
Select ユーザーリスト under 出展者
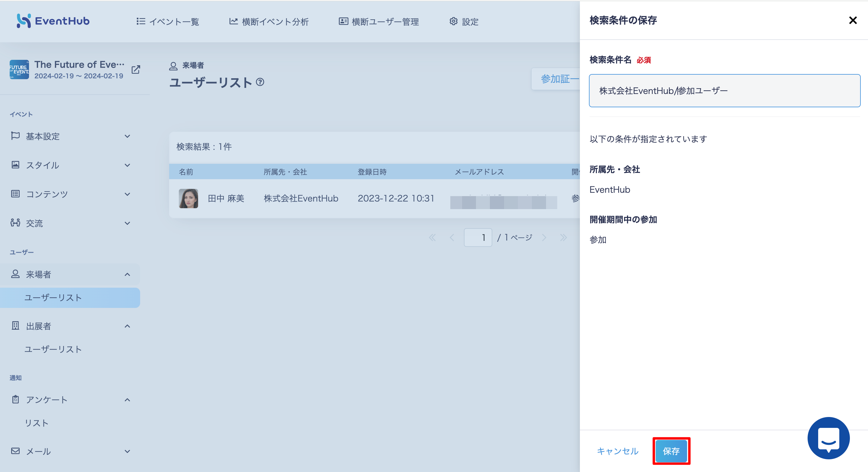pos(53,349)
